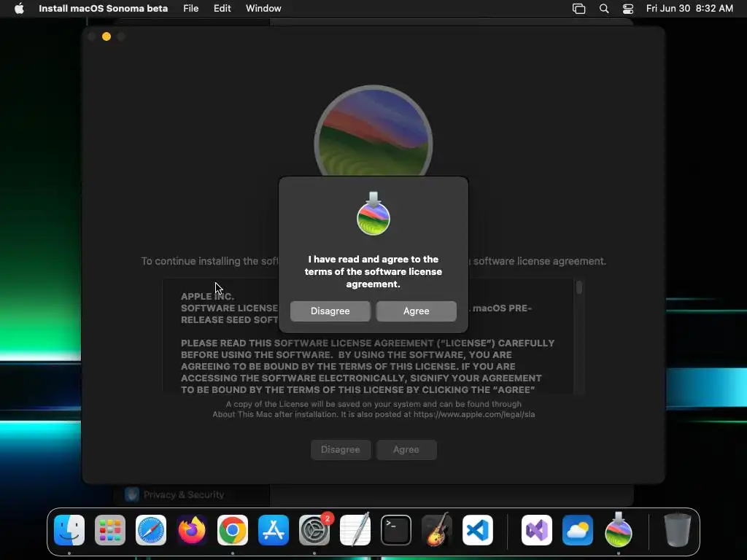The image size is (747, 560).
Task: Click the large Sonoma wallpaper circle image
Action: (373, 131)
